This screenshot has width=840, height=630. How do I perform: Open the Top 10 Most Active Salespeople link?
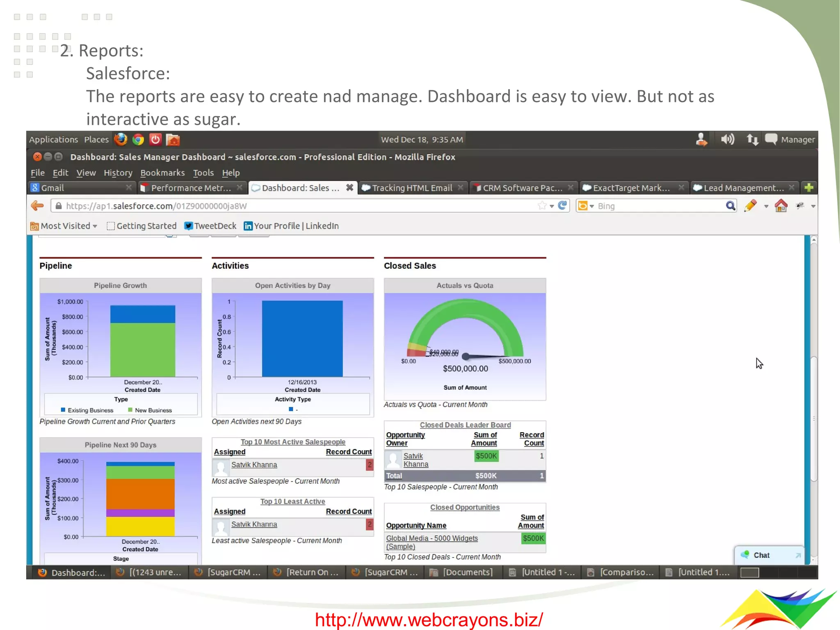(x=293, y=442)
